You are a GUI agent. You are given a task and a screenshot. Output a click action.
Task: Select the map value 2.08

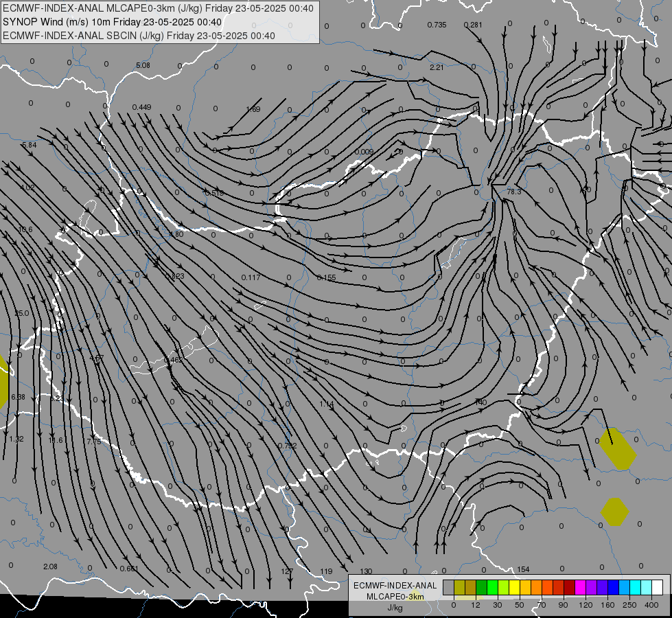[x=50, y=566]
